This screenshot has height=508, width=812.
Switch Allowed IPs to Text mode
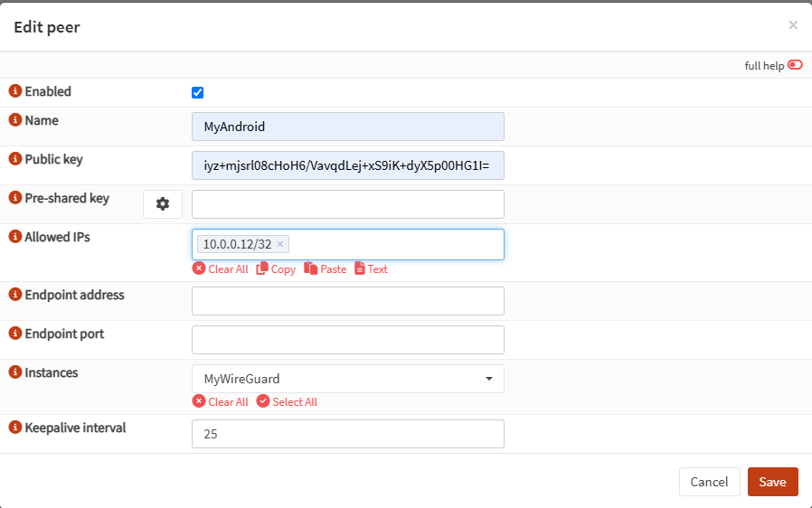coord(371,269)
